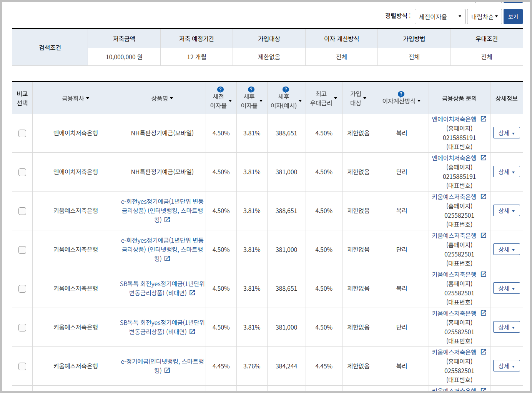Open 엔에이치저축은행 homepage link in 단리 row
The width and height of the screenshot is (532, 393).
pyautogui.click(x=454, y=158)
